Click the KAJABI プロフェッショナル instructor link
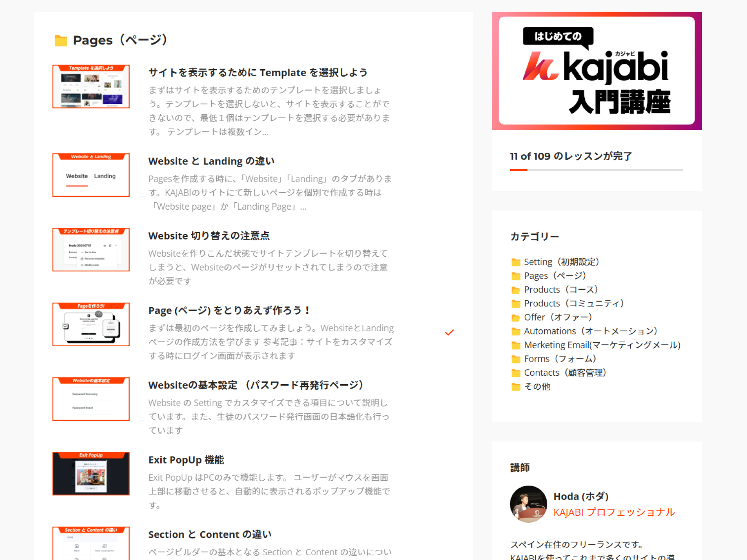 pyautogui.click(x=614, y=512)
